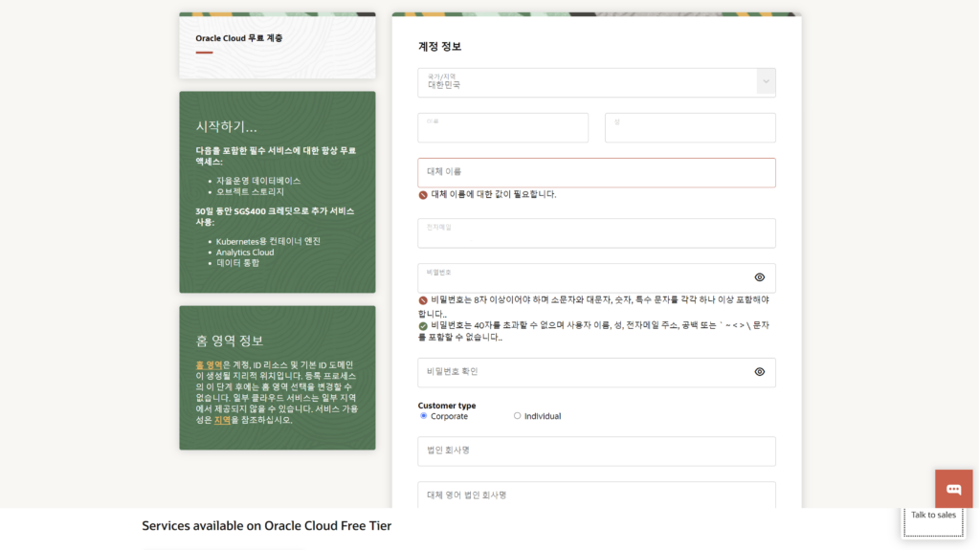
Task: Select the Corporate customer type
Action: pos(424,416)
